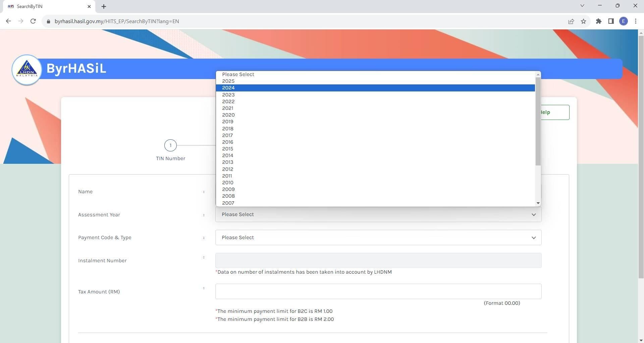This screenshot has width=644, height=343.
Task: Choose 2016 in the dropdown list
Action: pyautogui.click(x=375, y=142)
